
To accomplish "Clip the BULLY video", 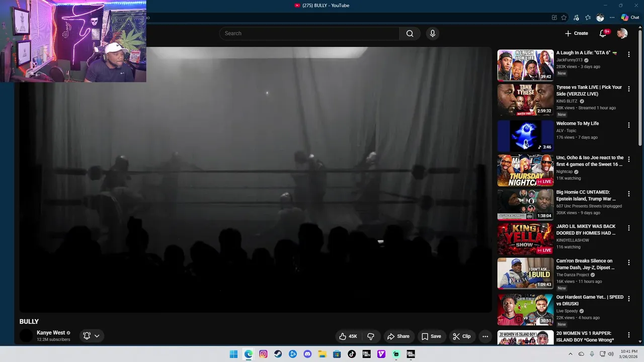I will tap(461, 336).
